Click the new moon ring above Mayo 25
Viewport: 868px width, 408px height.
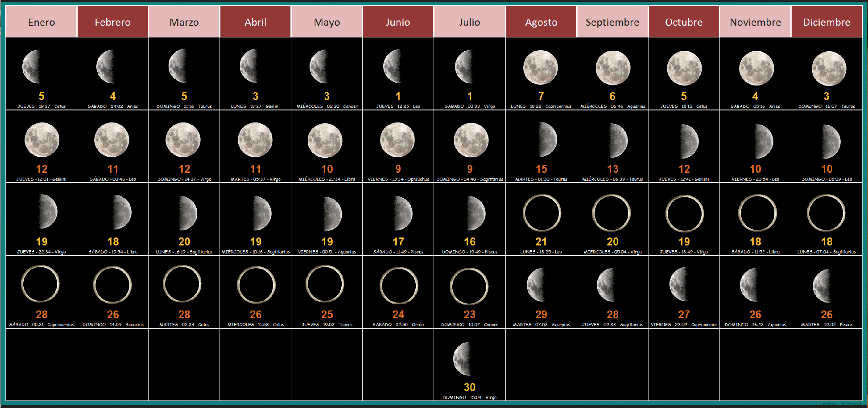tap(325, 283)
